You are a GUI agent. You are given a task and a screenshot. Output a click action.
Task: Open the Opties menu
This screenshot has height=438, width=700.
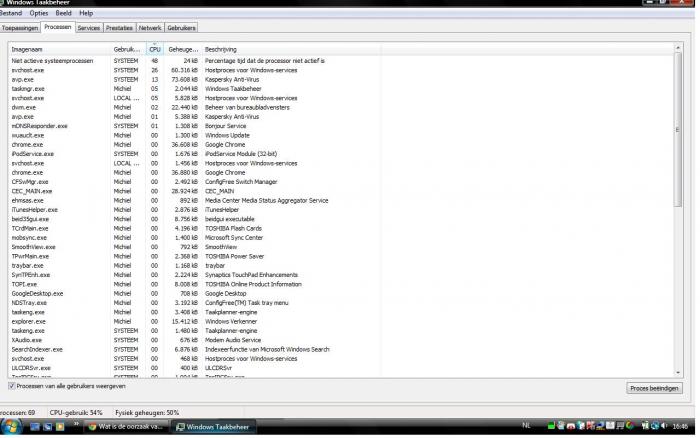(x=39, y=13)
